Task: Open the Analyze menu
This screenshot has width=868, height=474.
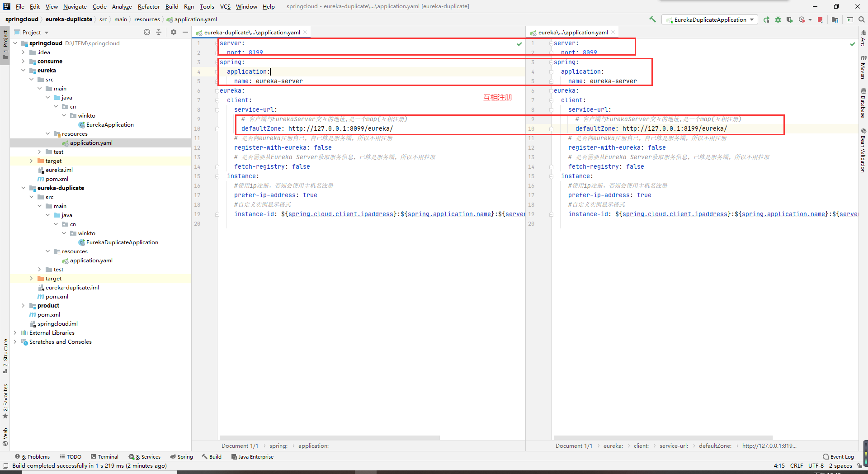Action: point(122,6)
